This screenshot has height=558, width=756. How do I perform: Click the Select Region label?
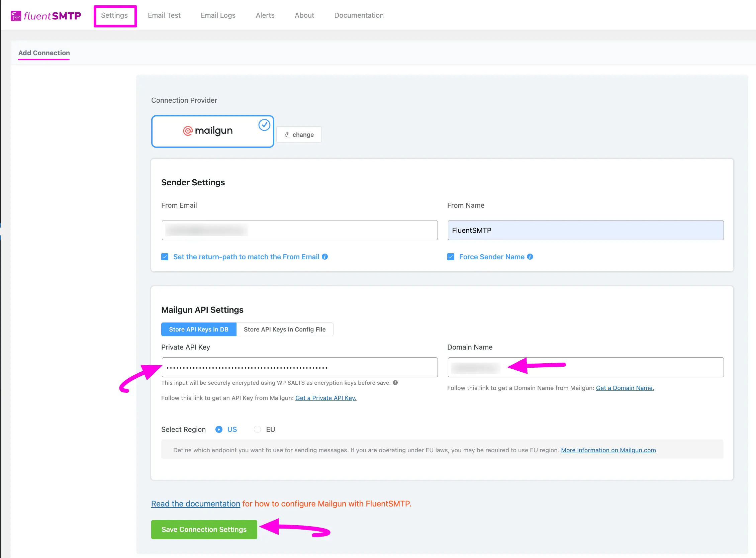coord(183,429)
